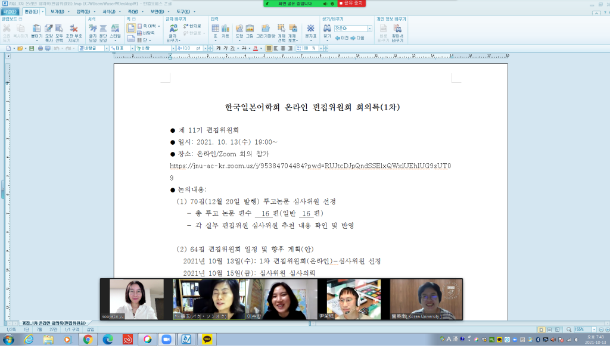The height and width of the screenshot is (364, 610).
Task: Click the Previous (이전) search button
Action: 342,38
